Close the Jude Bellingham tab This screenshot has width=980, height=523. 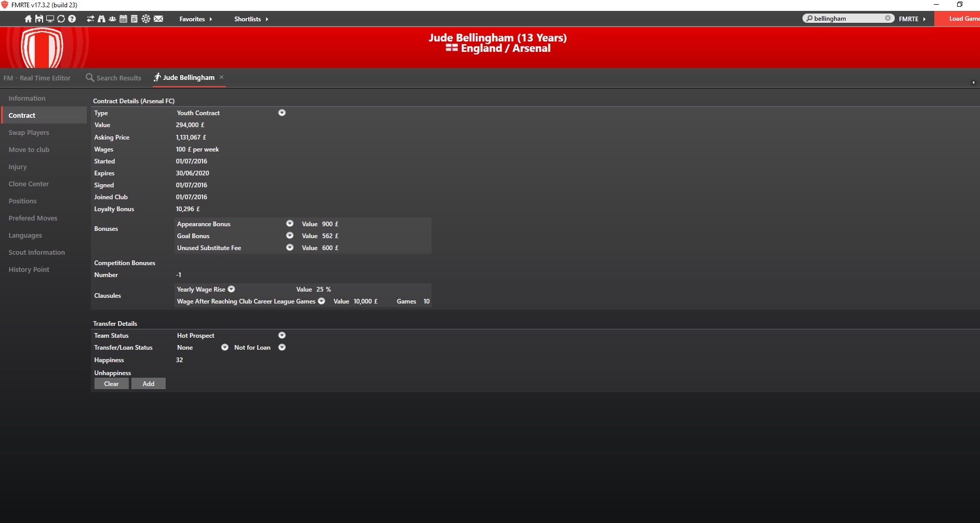point(222,77)
